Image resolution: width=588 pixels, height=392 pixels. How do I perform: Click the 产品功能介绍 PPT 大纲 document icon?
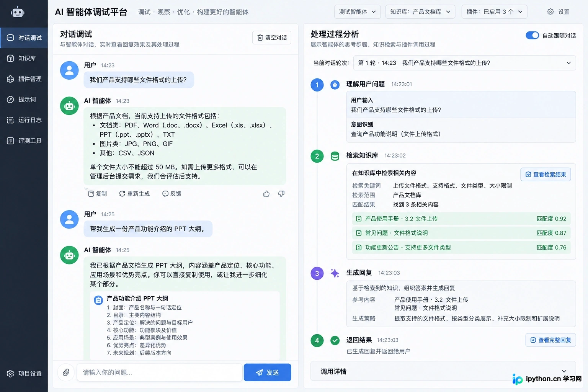pyautogui.click(x=98, y=300)
